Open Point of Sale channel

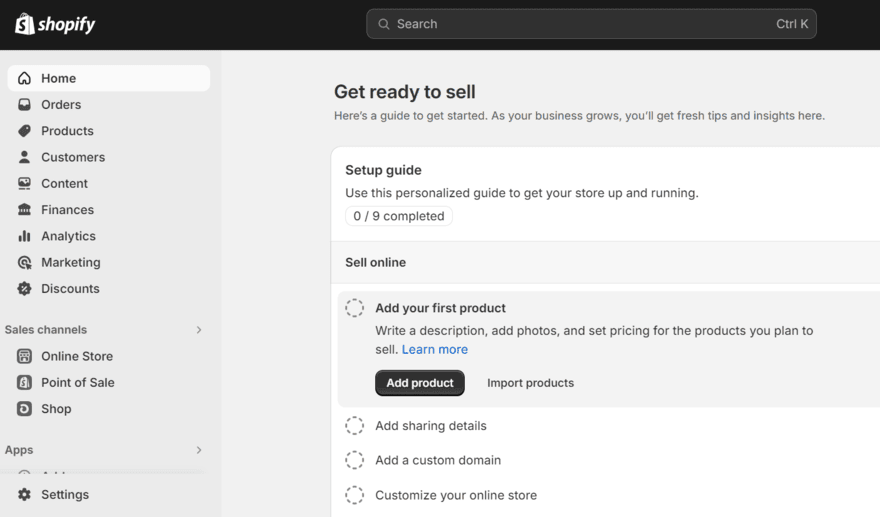coord(109,382)
